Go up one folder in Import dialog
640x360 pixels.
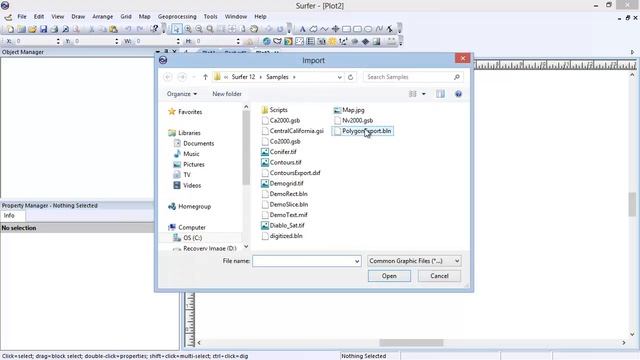click(x=205, y=77)
